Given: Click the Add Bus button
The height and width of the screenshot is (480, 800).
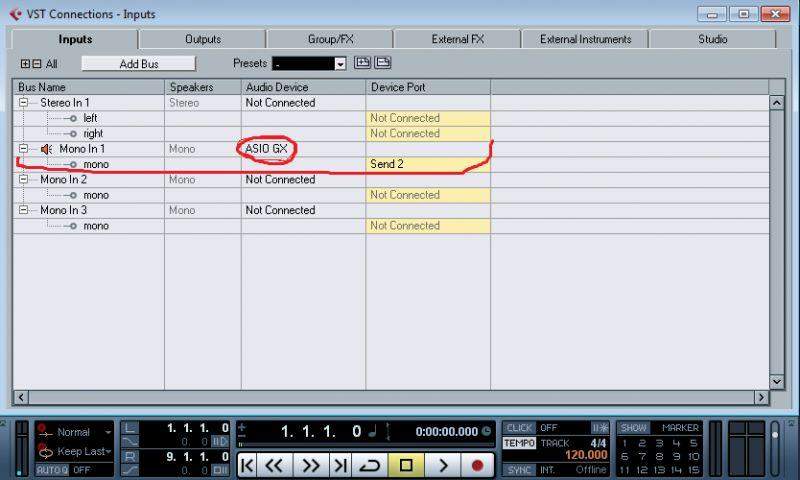Looking at the screenshot, I should [x=139, y=64].
